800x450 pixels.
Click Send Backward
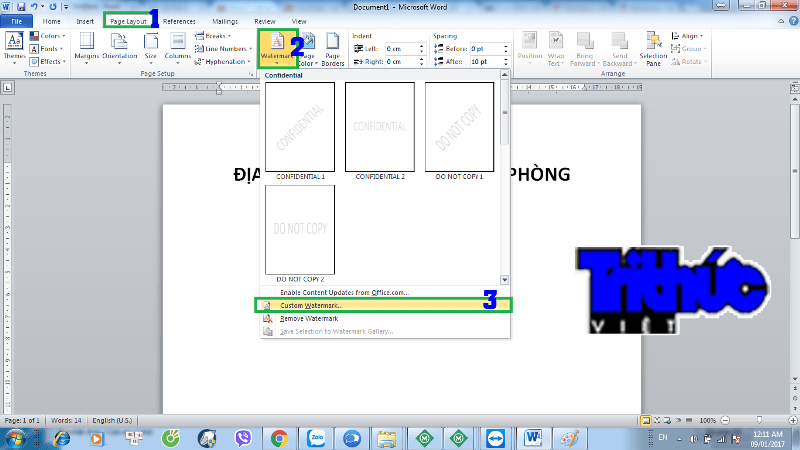pos(619,48)
